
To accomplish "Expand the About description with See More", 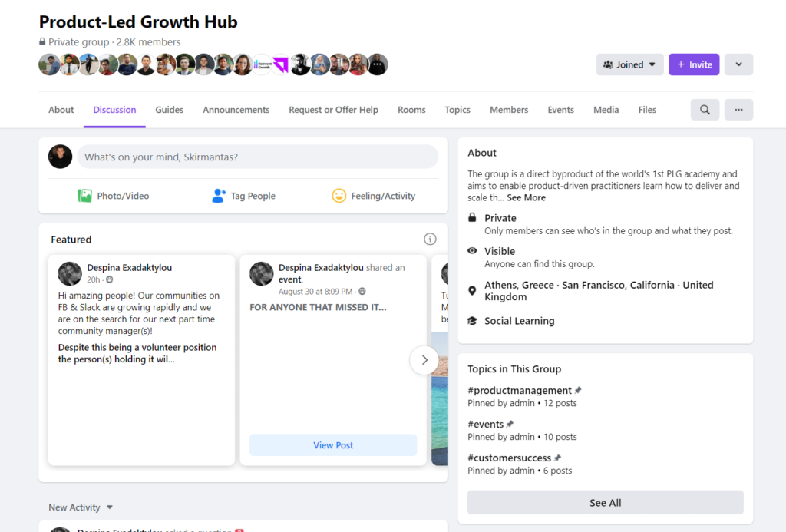I will click(x=526, y=197).
